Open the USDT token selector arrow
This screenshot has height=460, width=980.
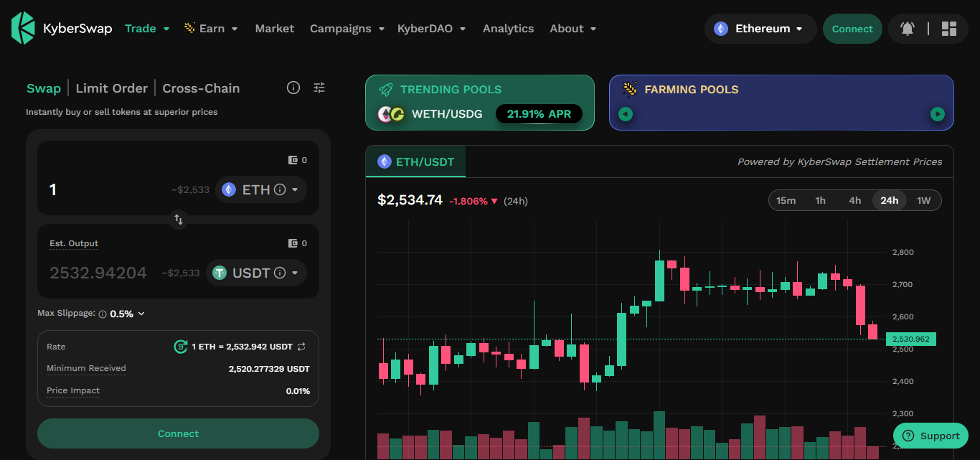294,273
